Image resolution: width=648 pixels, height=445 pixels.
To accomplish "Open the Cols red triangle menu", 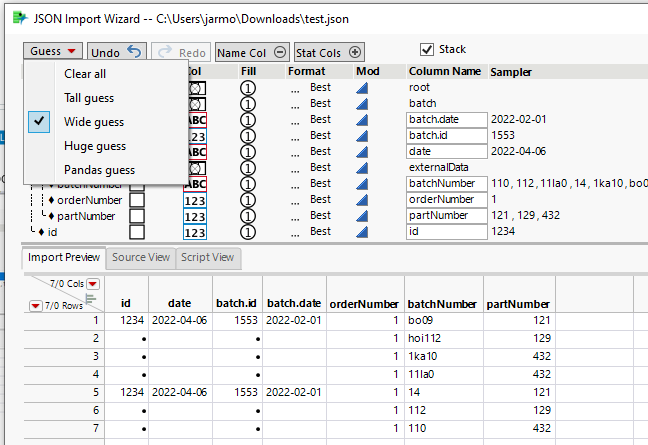I will point(93,284).
